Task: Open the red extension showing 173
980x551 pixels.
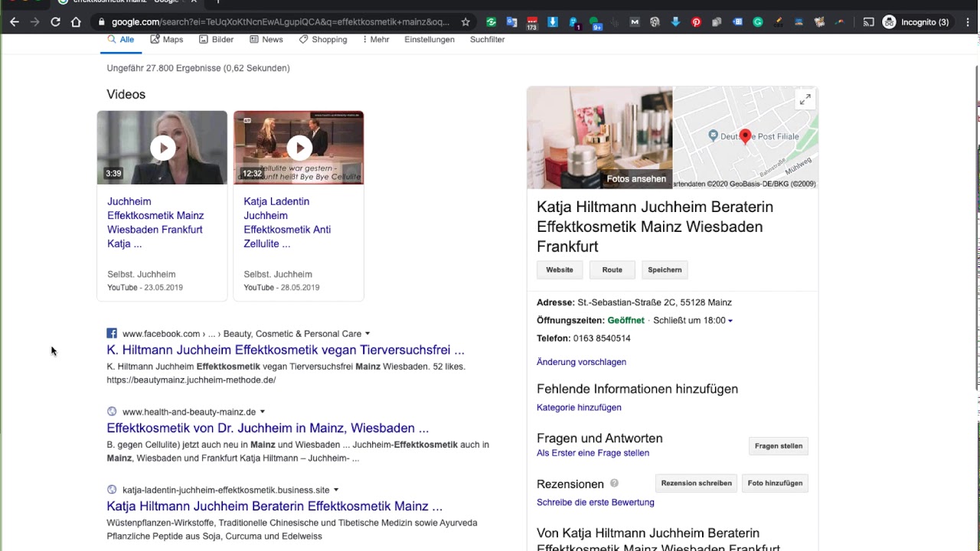Action: (532, 23)
